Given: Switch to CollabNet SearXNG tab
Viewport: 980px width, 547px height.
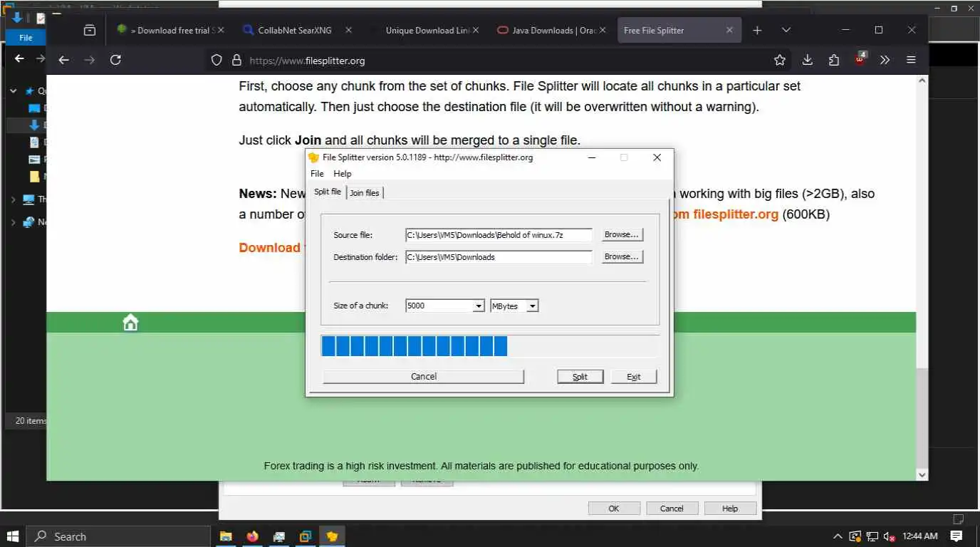Looking at the screenshot, I should click(x=296, y=30).
